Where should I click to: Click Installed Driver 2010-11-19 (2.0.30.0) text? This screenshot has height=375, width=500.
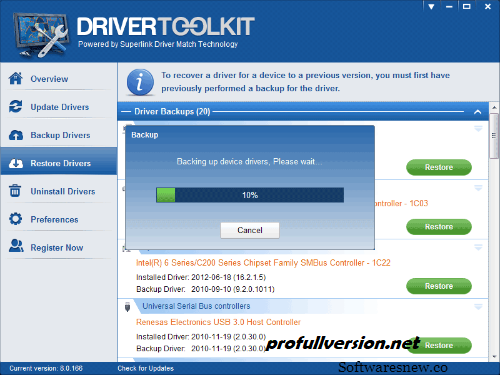pyautogui.click(x=201, y=337)
